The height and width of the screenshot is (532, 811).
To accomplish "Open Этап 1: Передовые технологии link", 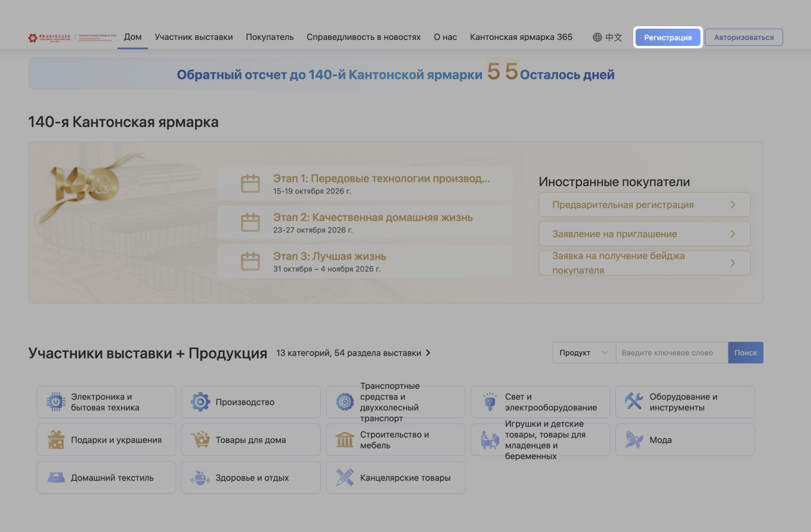I will [x=382, y=178].
